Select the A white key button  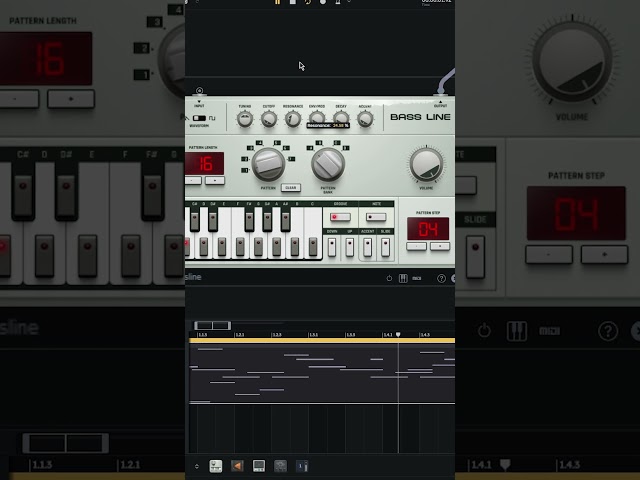coord(276,247)
